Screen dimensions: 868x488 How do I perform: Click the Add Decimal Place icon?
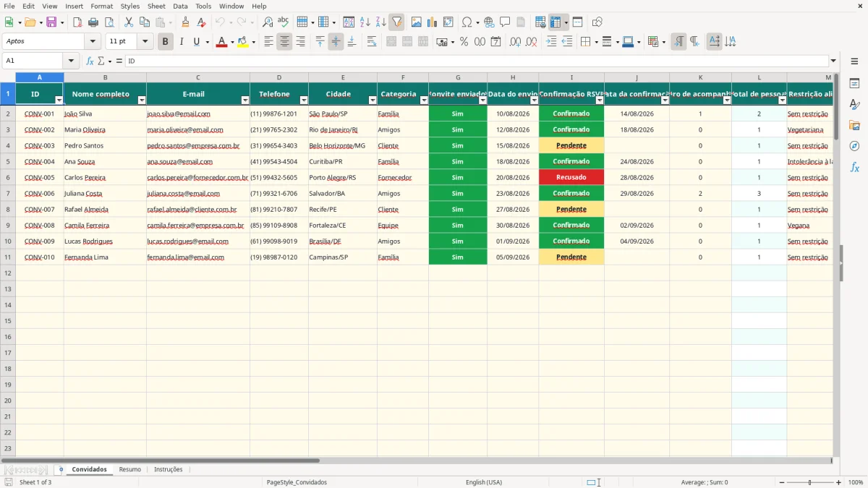tap(516, 42)
